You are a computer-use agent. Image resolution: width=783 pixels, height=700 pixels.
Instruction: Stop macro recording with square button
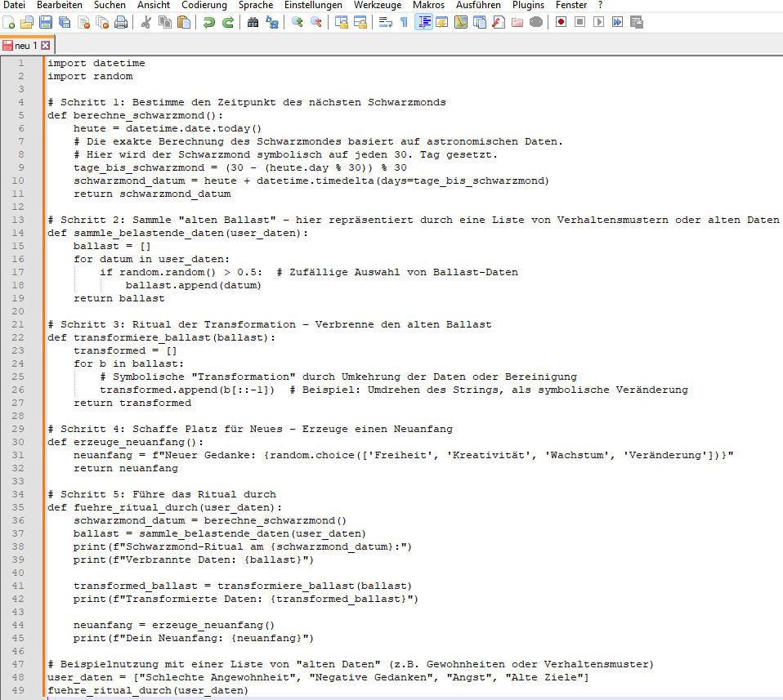[x=579, y=22]
